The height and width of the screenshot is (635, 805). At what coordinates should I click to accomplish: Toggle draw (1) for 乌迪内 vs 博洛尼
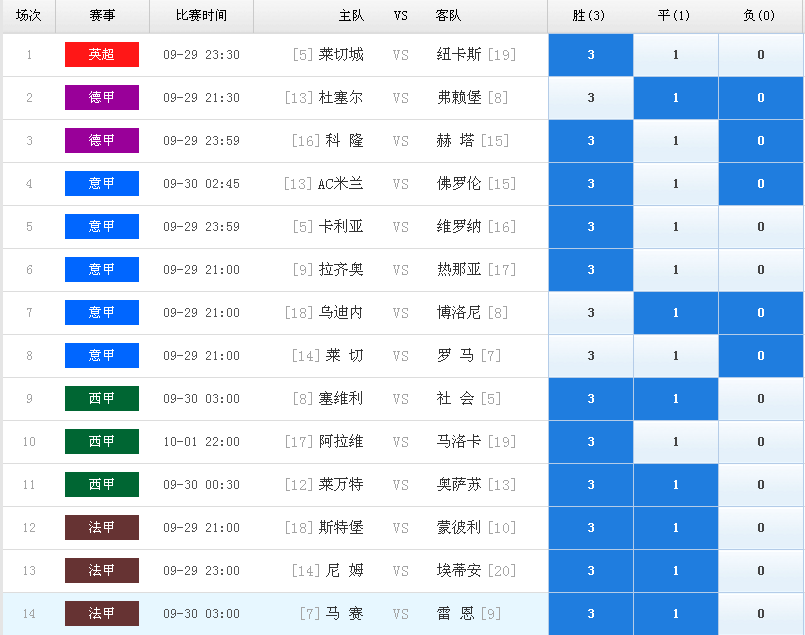676,313
